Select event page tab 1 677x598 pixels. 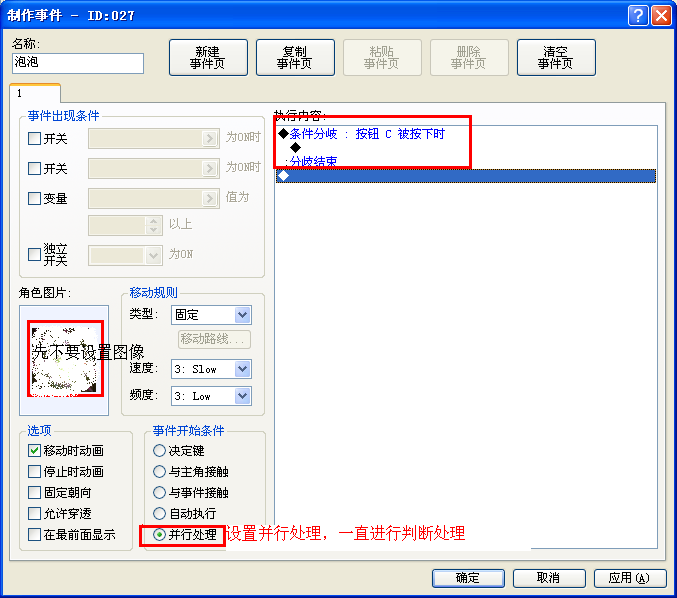point(35,93)
